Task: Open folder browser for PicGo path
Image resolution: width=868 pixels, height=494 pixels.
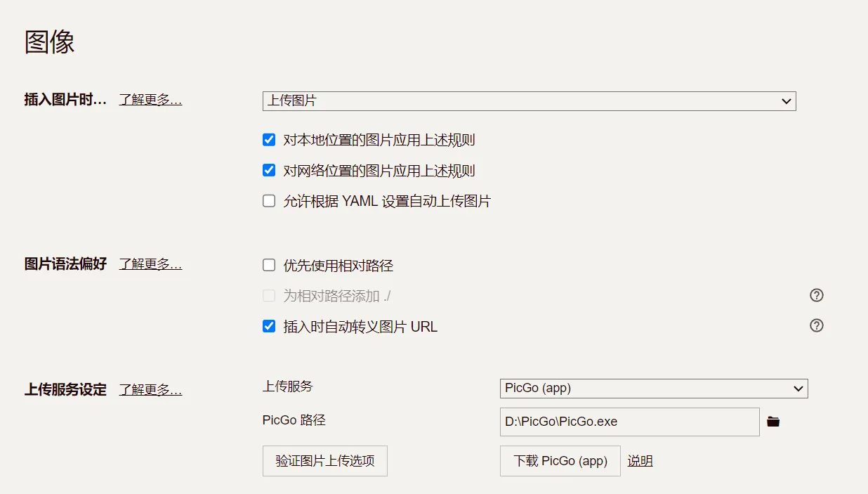Action: click(773, 421)
